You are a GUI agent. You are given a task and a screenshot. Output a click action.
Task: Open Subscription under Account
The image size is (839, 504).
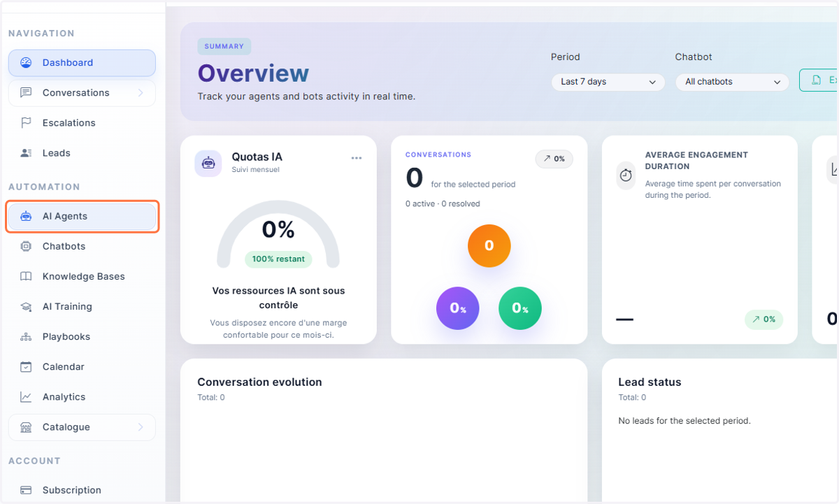tap(82, 490)
